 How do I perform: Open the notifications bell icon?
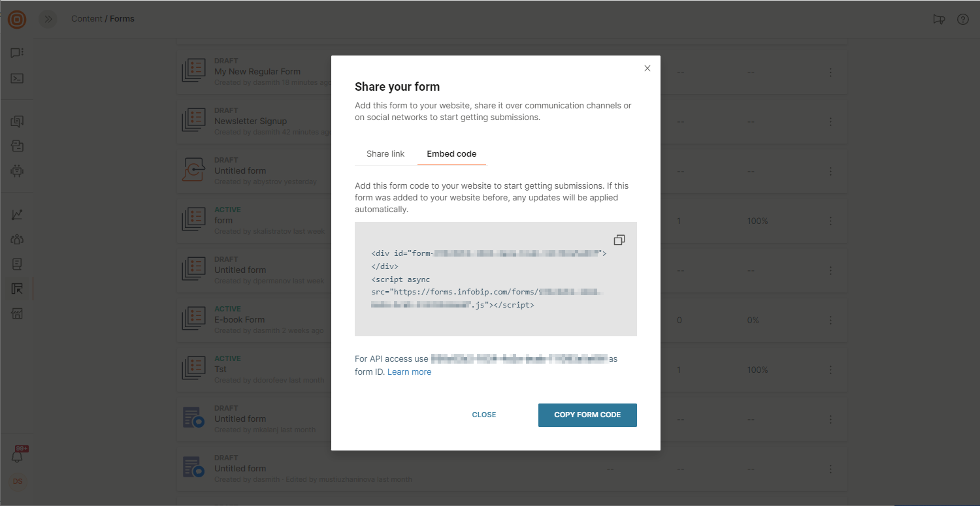pos(18,456)
